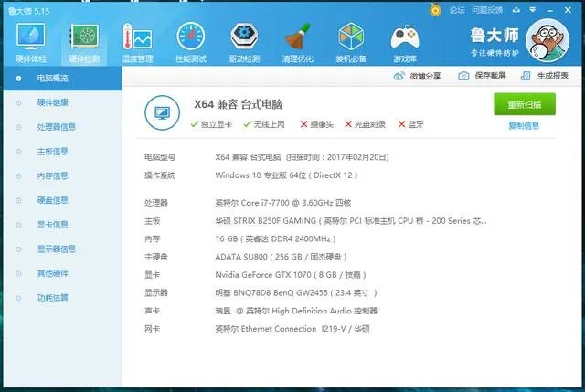Click the ADATA SU800 disk value
The height and width of the screenshot is (392, 585).
click(281, 257)
